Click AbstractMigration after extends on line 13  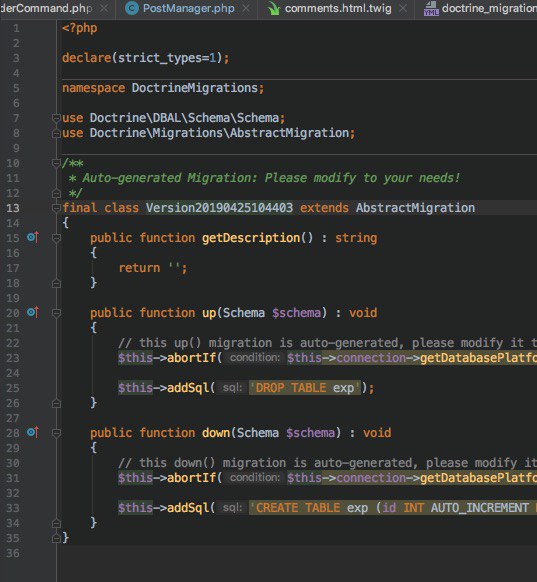415,208
